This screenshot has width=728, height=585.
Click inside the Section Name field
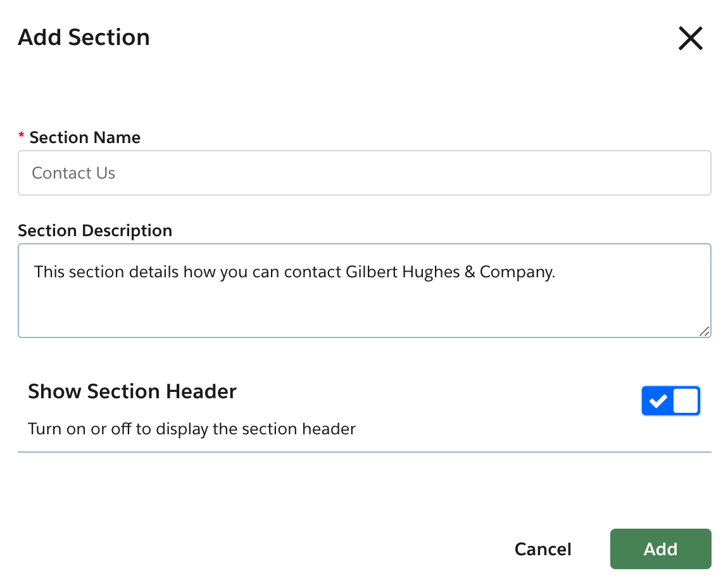(364, 172)
